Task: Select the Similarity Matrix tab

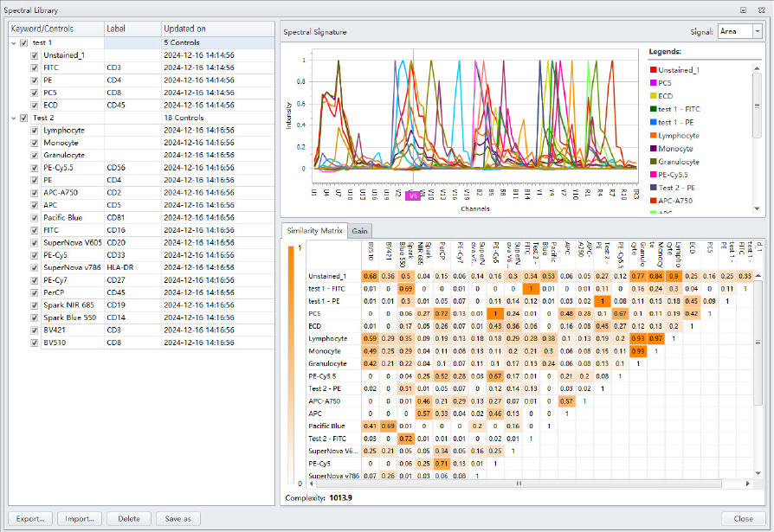Action: tap(314, 230)
